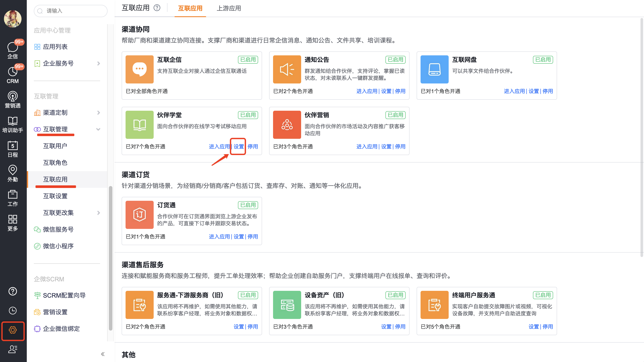644x362 pixels.
Task: Click the 互联网盘 drive app icon
Action: 435,69
